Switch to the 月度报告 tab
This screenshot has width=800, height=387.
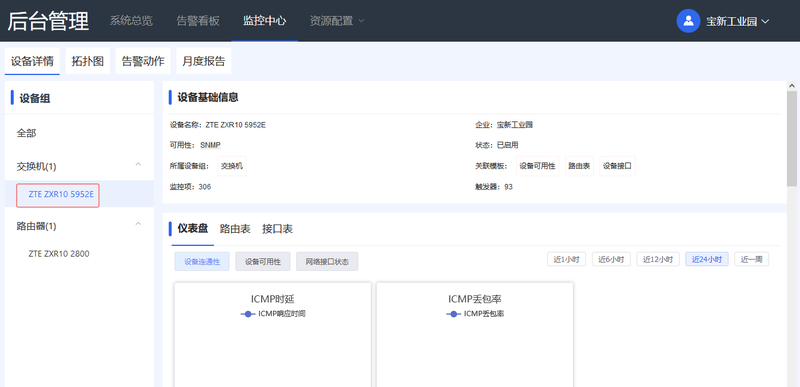point(204,61)
